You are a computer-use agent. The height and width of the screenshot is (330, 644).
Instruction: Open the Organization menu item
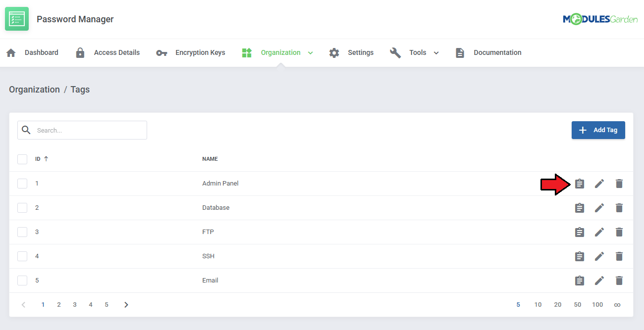pos(280,52)
